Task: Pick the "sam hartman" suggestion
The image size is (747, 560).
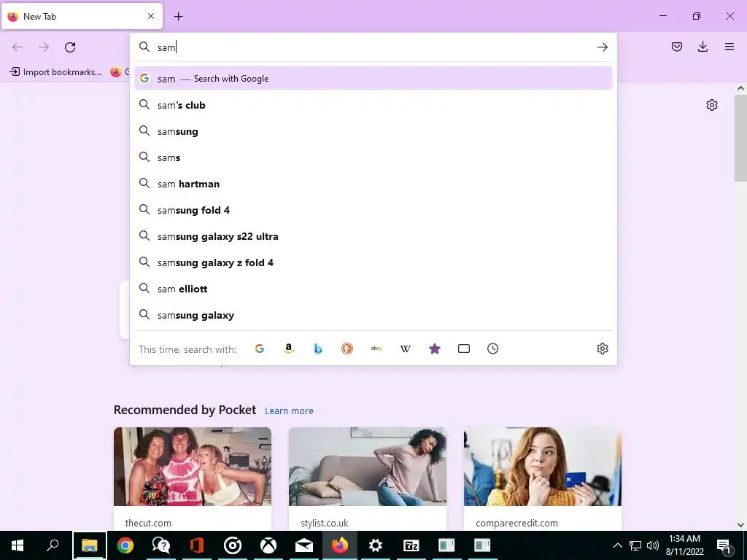Action: click(x=373, y=184)
